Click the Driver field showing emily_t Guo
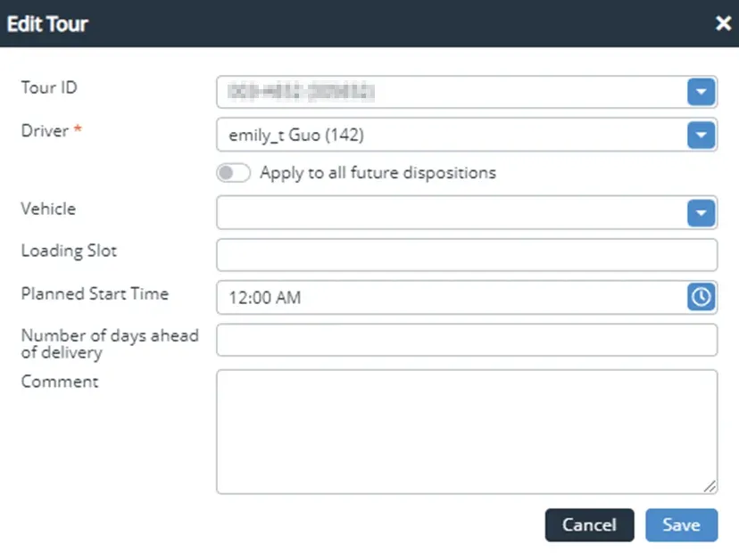The image size is (739, 560). (451, 136)
